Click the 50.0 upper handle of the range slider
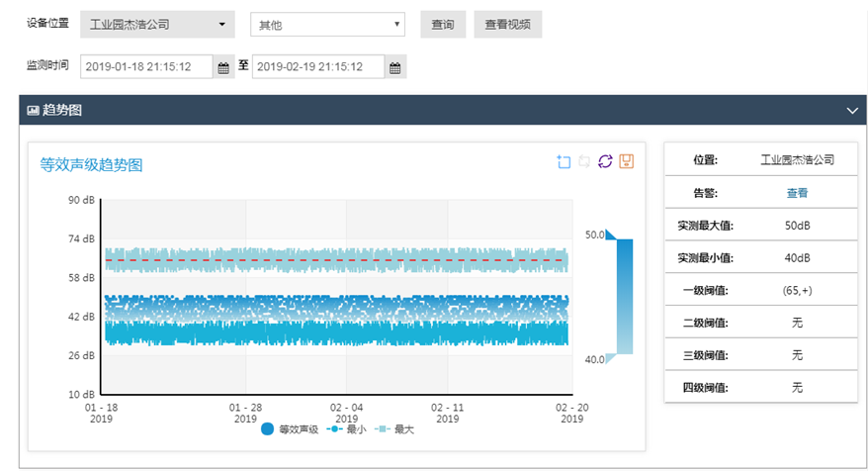This screenshot has height=471, width=868. tap(611, 235)
